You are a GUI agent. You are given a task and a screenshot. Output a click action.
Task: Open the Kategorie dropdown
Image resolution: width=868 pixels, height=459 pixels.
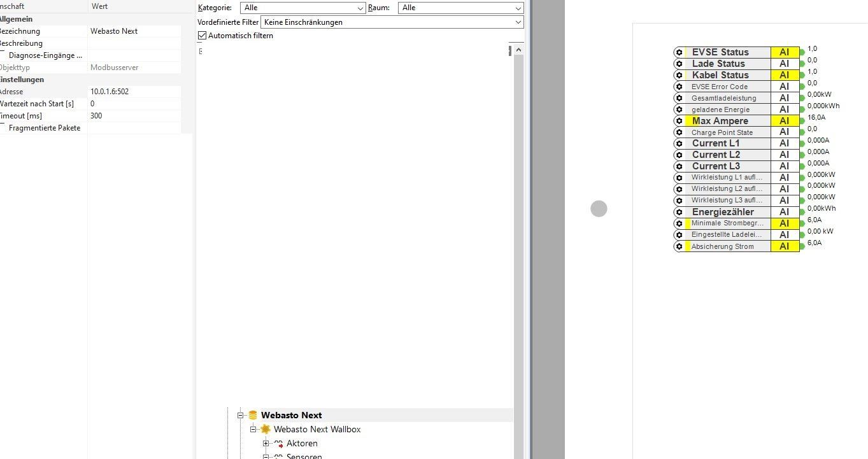[303, 8]
